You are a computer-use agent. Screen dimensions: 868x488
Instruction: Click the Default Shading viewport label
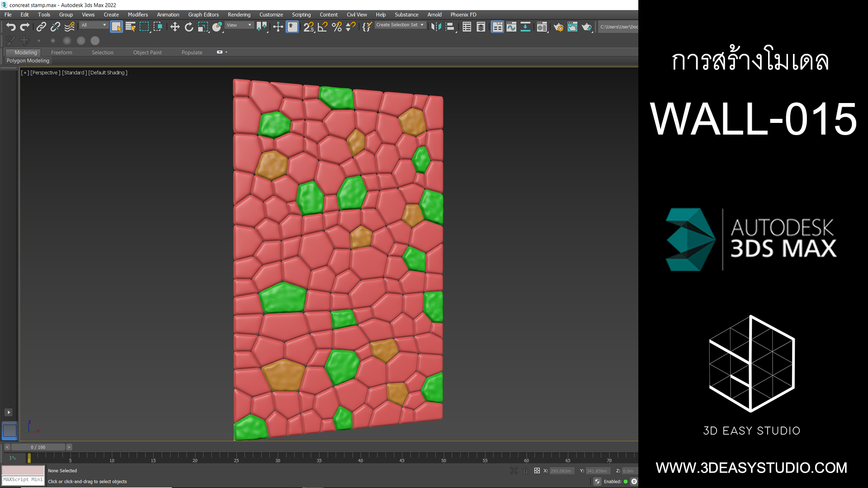click(108, 73)
